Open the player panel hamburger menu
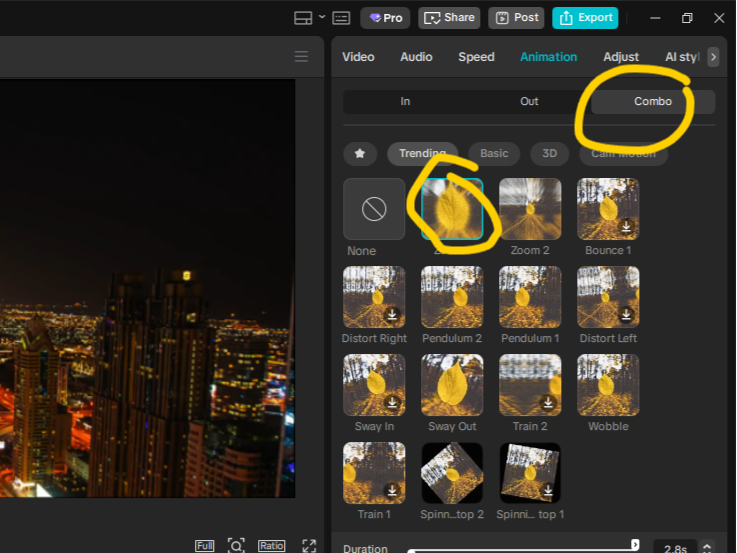The image size is (737, 553). coord(301,57)
